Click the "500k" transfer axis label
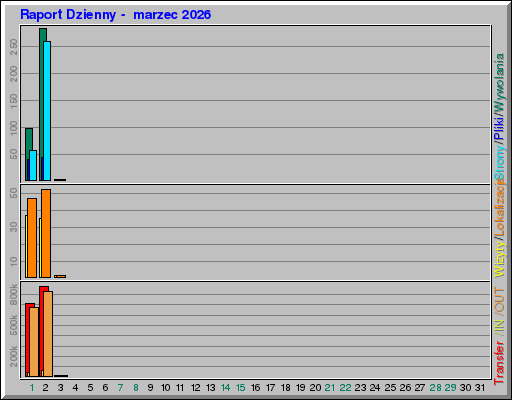 click(14, 325)
